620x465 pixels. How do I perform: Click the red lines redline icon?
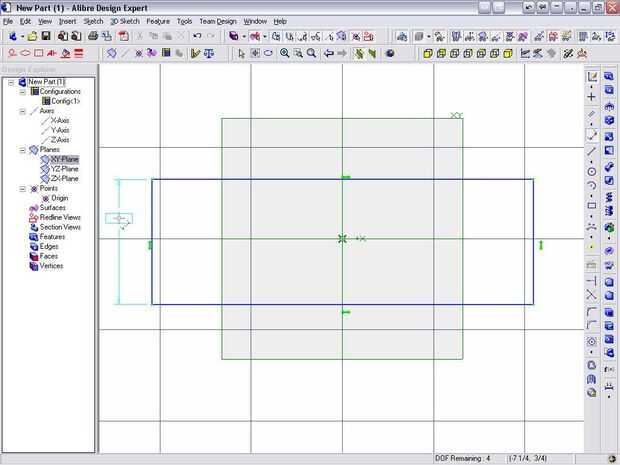[x=79, y=53]
